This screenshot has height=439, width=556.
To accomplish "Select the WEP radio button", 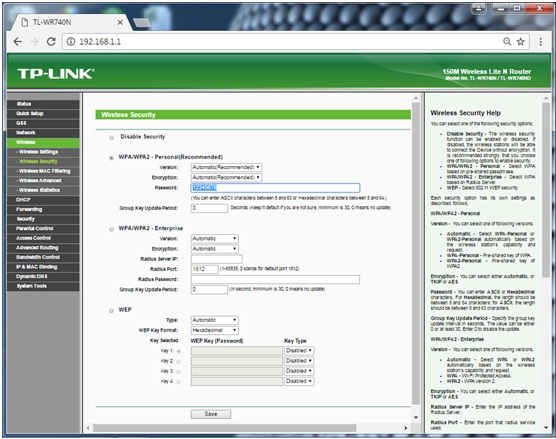I will (111, 311).
